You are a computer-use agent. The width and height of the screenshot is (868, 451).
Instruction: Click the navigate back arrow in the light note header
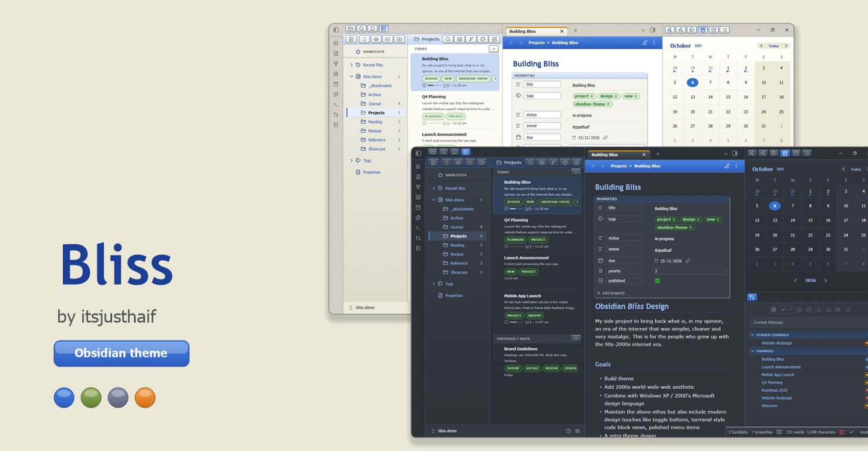(x=511, y=43)
